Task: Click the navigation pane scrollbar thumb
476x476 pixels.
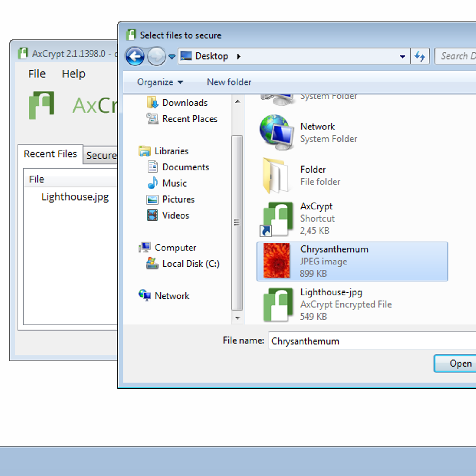Action: point(237,223)
